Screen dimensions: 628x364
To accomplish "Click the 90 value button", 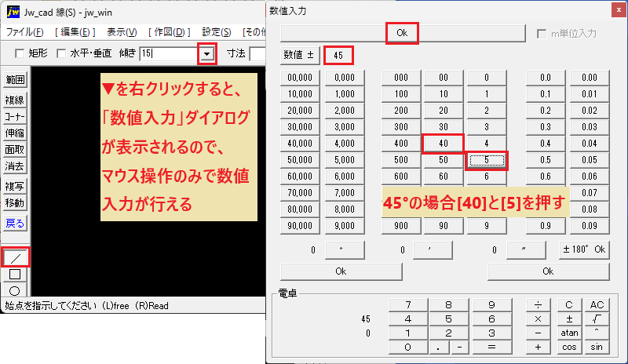I will coord(444,226).
